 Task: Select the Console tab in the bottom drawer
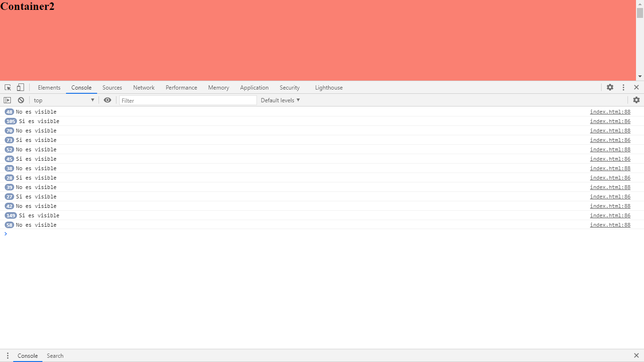28,356
